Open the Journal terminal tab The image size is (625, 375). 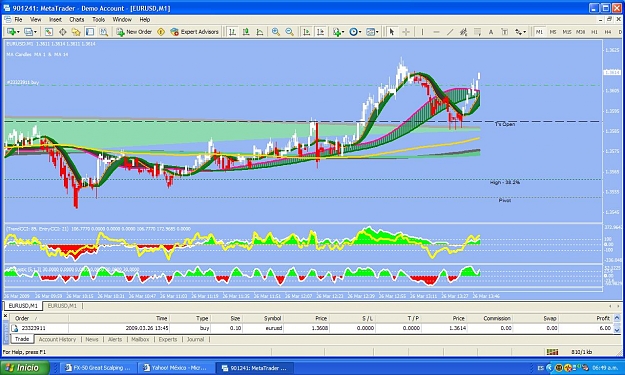[x=195, y=340]
